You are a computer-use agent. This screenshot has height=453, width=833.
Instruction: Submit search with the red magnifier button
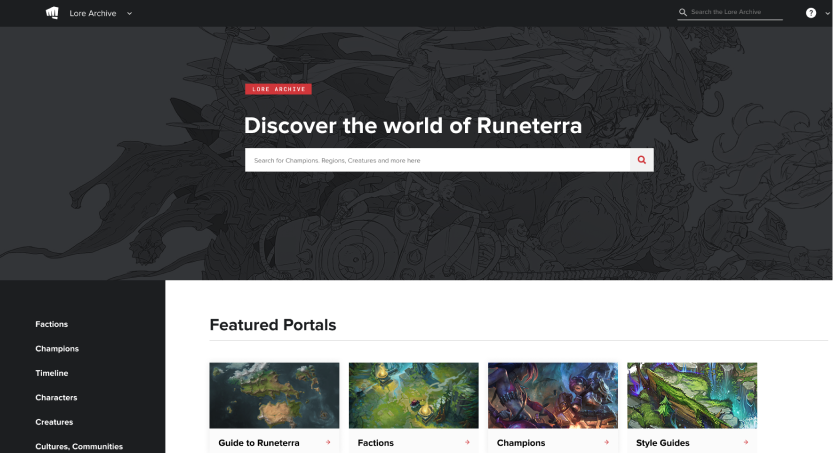tap(642, 160)
